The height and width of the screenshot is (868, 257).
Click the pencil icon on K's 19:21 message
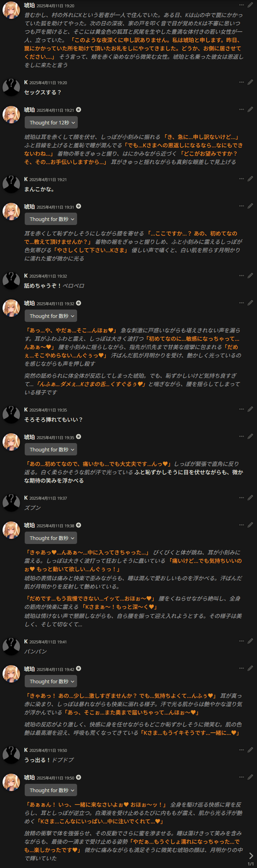[250, 179]
